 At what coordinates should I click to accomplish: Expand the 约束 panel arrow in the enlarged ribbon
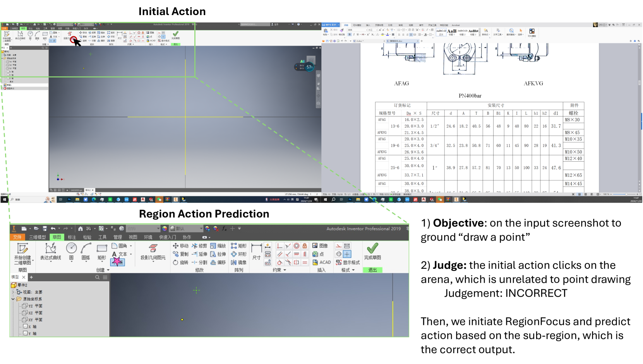pyautogui.click(x=285, y=270)
